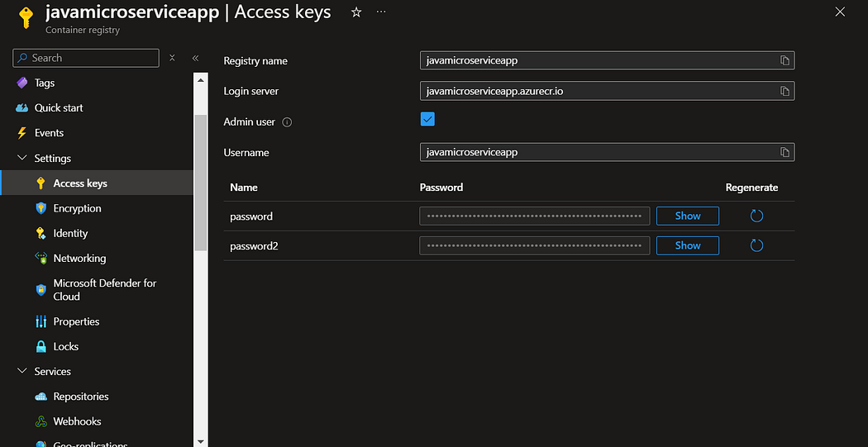The height and width of the screenshot is (447, 868).
Task: Click the sidebar scroll up arrow
Action: (200, 80)
